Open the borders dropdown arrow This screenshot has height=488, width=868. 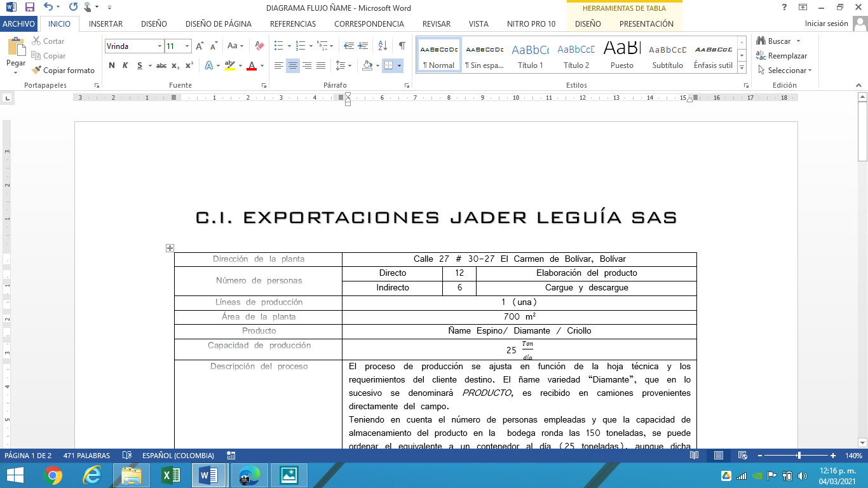399,65
